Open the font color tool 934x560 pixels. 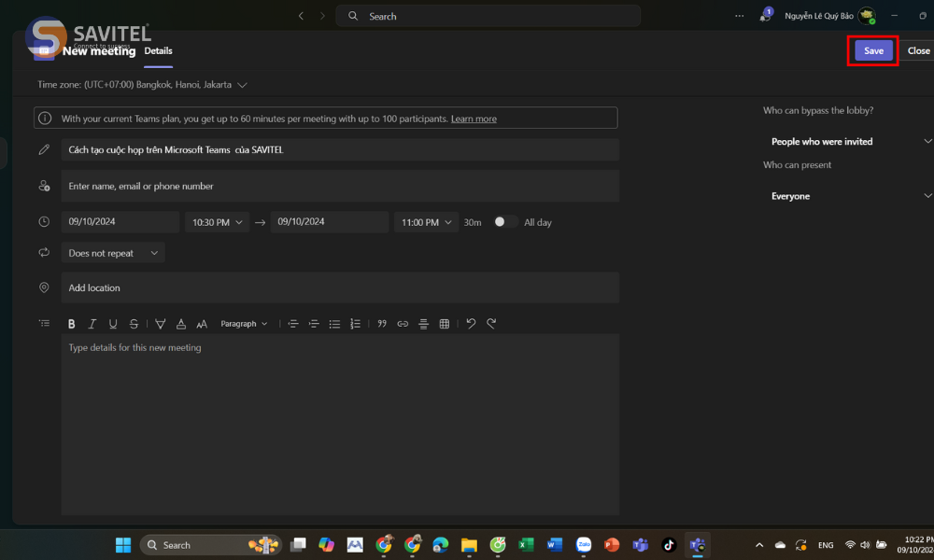tap(181, 324)
